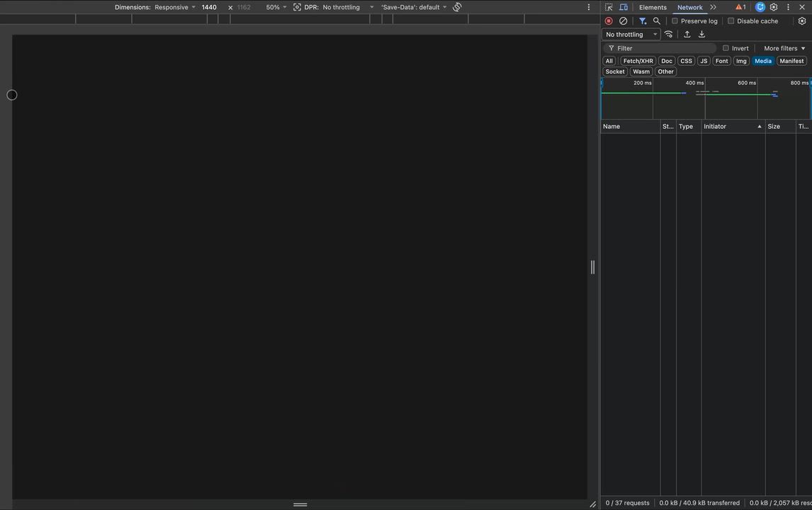Click the warning issues counter icon
Screen dimensions: 812x510
tap(740, 7)
